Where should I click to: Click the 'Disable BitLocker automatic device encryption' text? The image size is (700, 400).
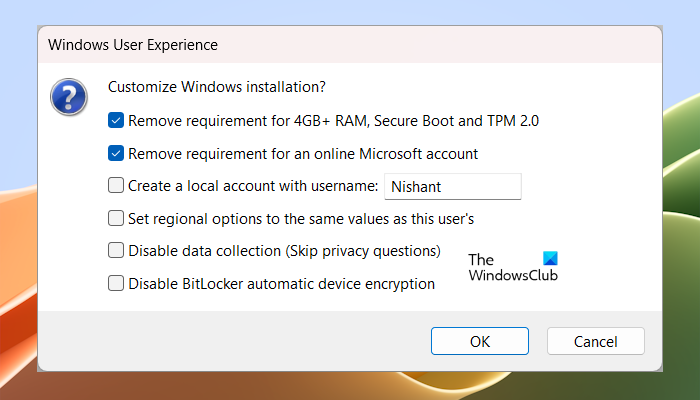click(x=281, y=283)
